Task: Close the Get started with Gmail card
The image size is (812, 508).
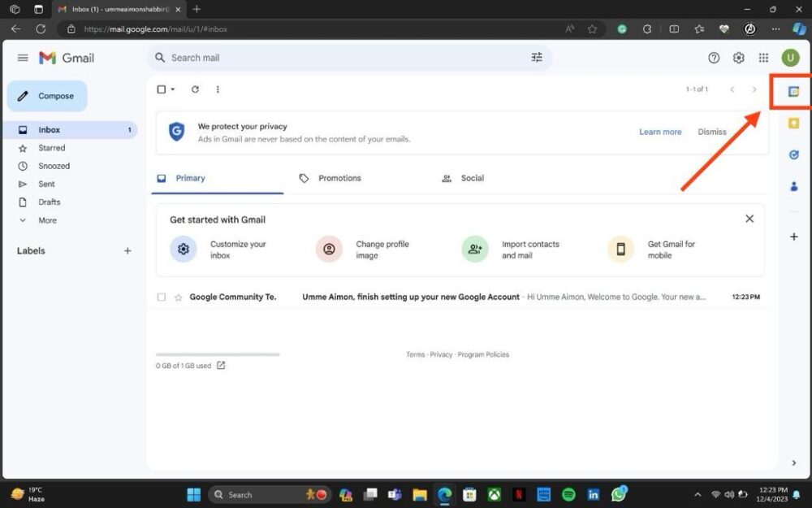Action: pyautogui.click(x=749, y=219)
